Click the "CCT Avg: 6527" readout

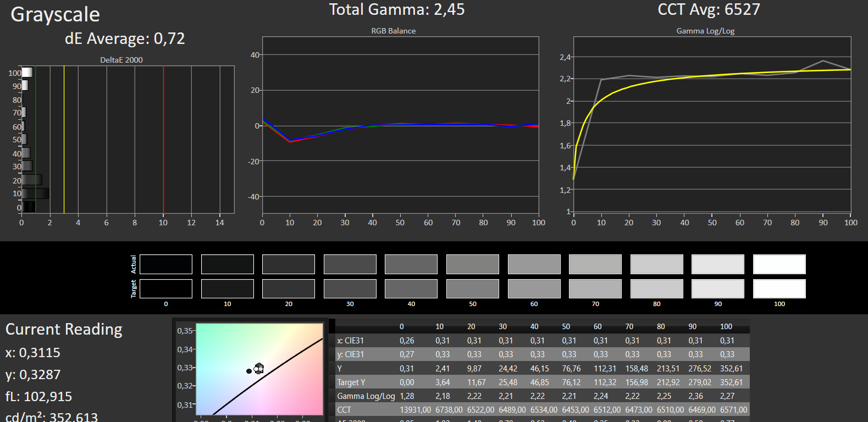pos(709,9)
